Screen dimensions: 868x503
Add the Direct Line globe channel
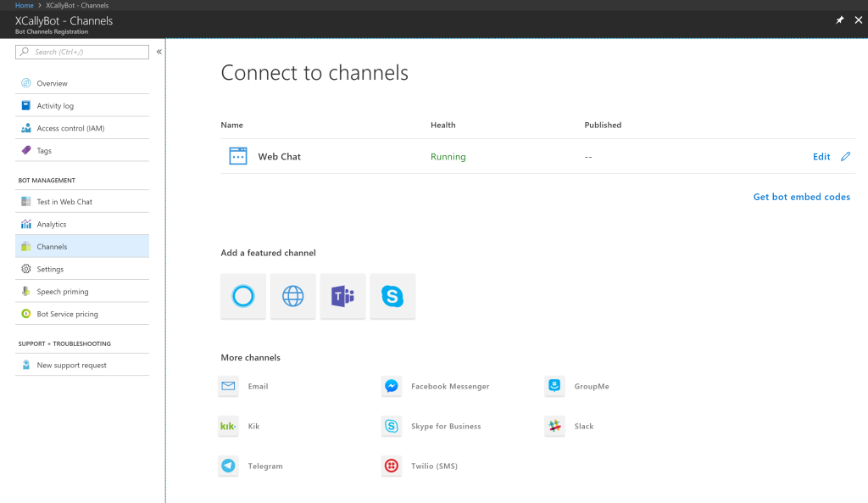[x=292, y=296]
